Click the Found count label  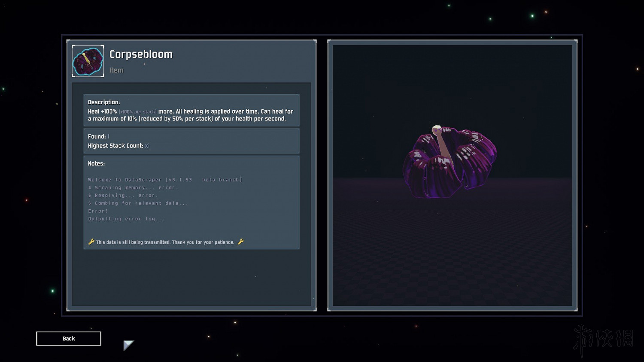[98, 136]
